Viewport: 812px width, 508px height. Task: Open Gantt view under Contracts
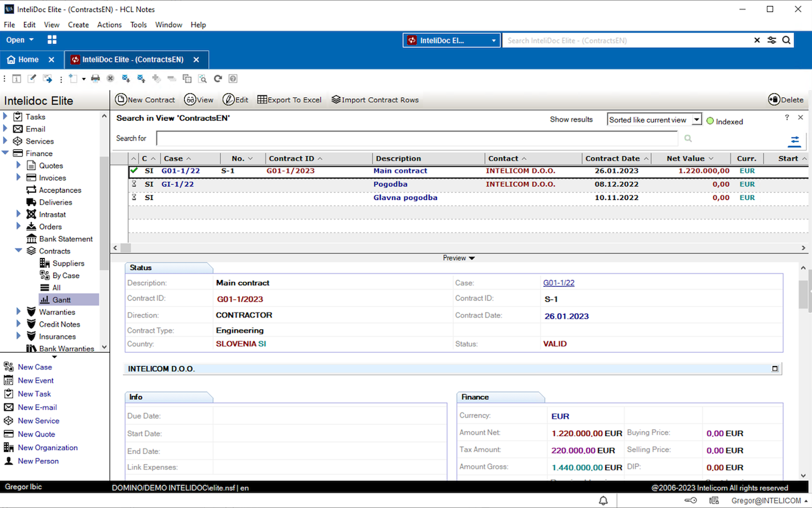(61, 300)
